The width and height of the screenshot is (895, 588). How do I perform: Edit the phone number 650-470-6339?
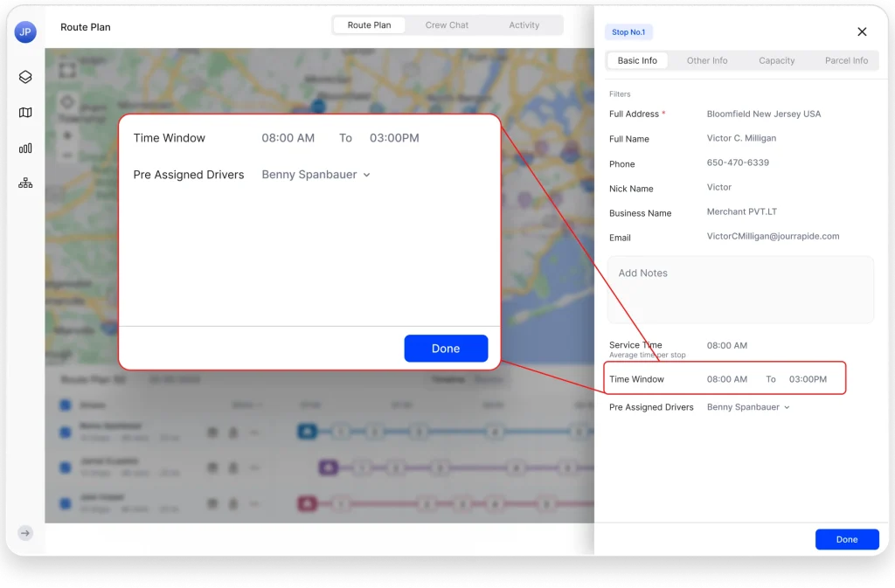[x=738, y=163]
